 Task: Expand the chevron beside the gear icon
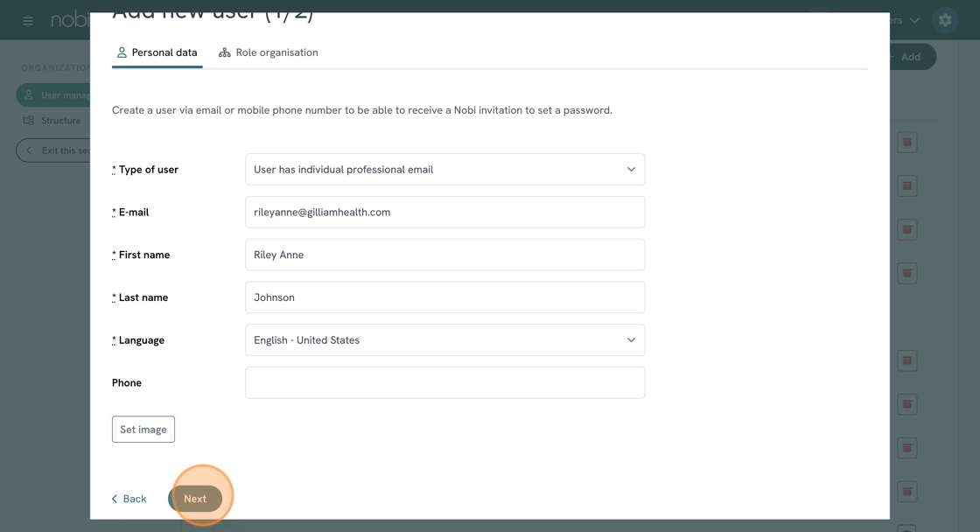pos(914,20)
